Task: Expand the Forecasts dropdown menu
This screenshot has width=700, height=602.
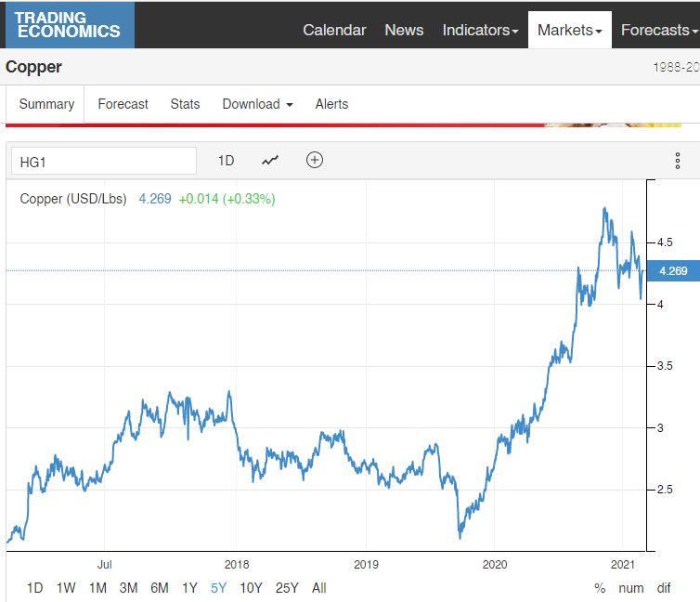Action: (659, 30)
